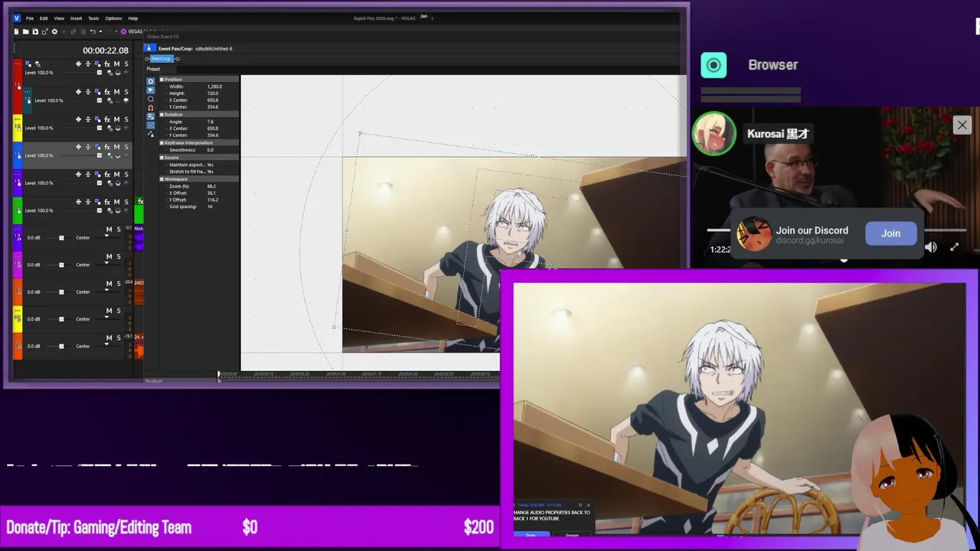Click the Kurosai round avatar

coord(714,134)
